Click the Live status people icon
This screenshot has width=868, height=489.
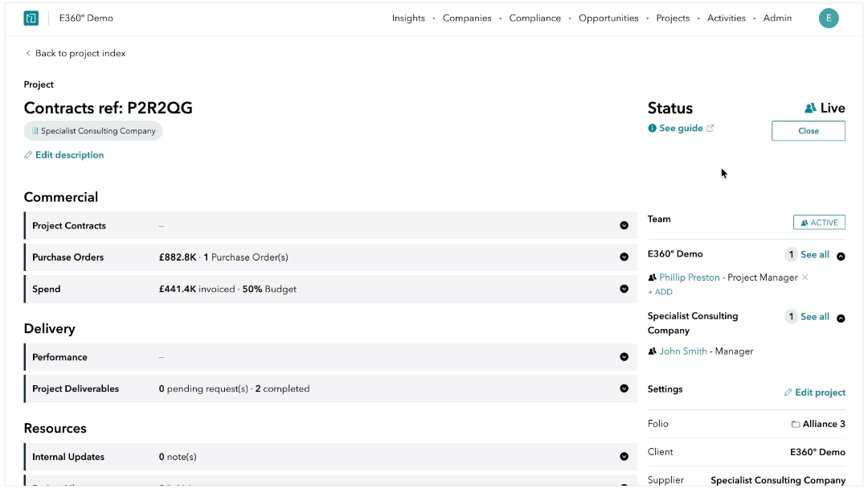[x=810, y=108]
